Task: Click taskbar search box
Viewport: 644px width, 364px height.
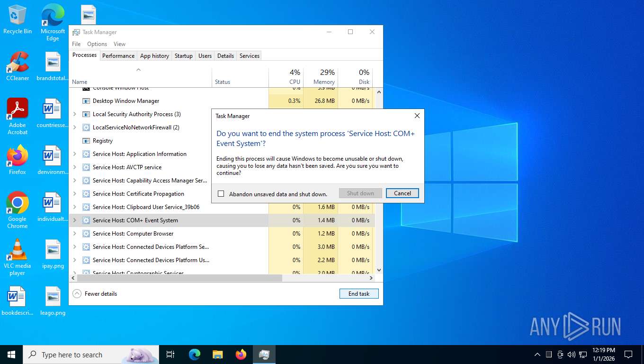Action: coord(91,355)
